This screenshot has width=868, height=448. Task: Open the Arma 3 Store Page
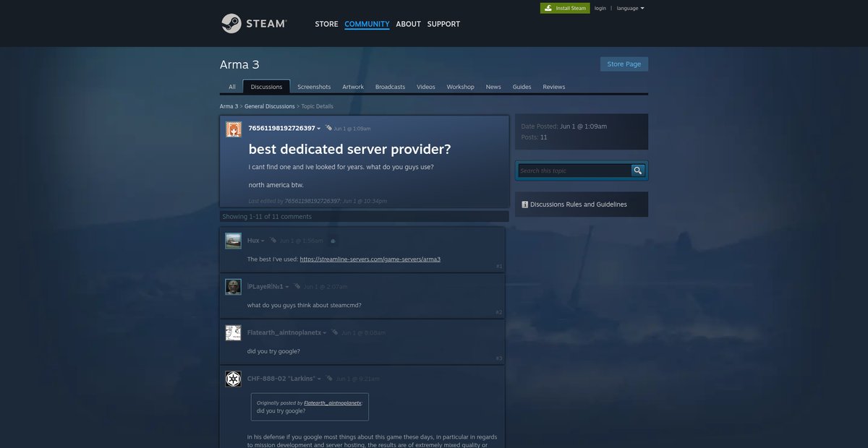(x=624, y=64)
